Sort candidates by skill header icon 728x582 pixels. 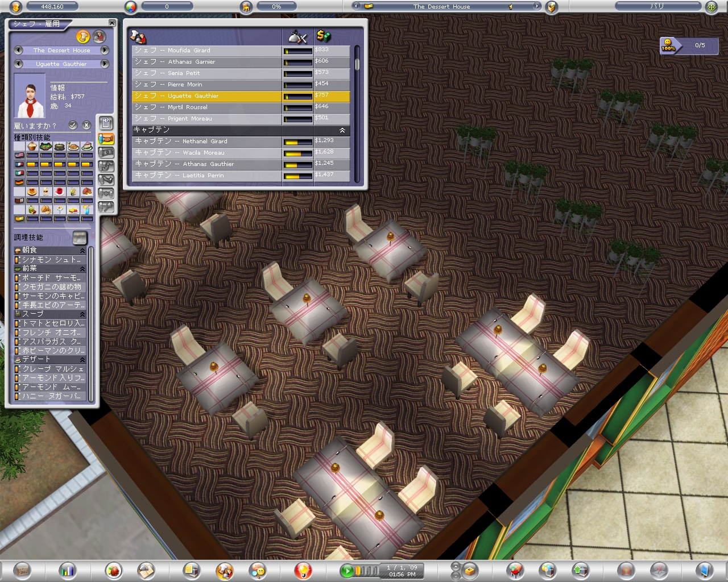297,36
